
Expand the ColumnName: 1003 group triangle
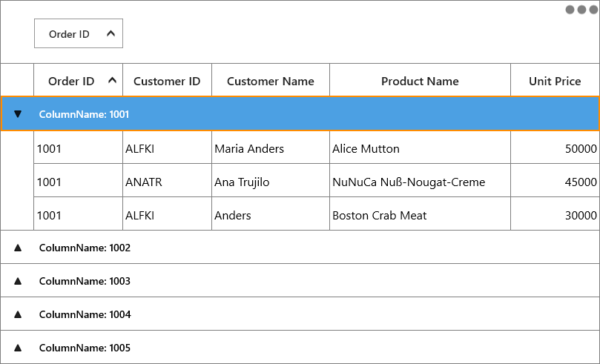click(18, 281)
